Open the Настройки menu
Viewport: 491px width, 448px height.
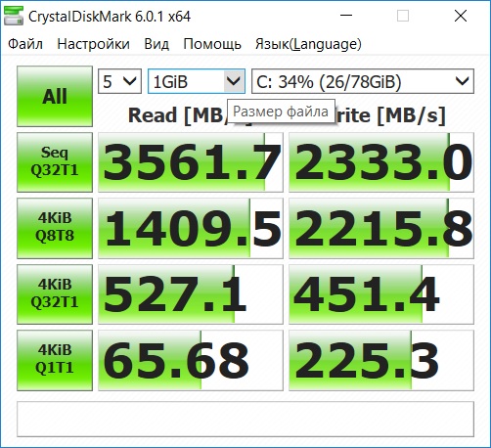93,44
